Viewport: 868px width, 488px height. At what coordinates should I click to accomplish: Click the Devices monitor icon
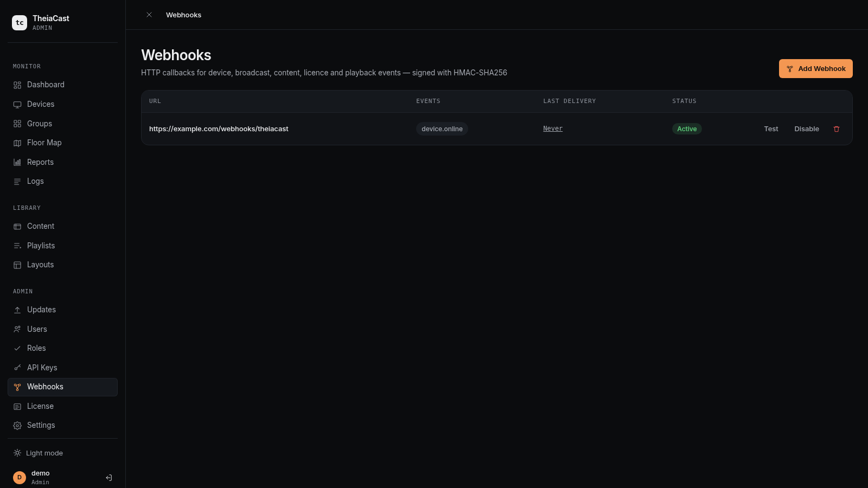(x=17, y=105)
